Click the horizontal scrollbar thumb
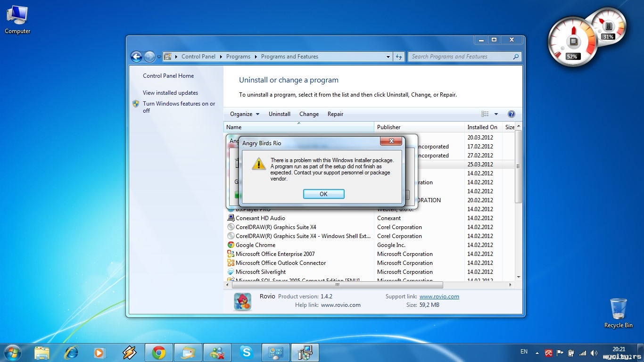The width and height of the screenshot is (644, 362). point(337,285)
